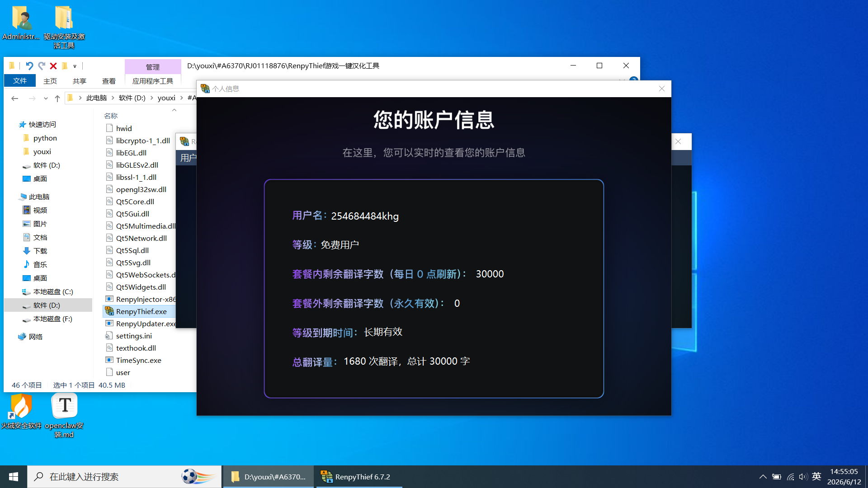Screen dimensions: 868x488
Task: Open the volume tray icon
Action: click(x=803, y=477)
